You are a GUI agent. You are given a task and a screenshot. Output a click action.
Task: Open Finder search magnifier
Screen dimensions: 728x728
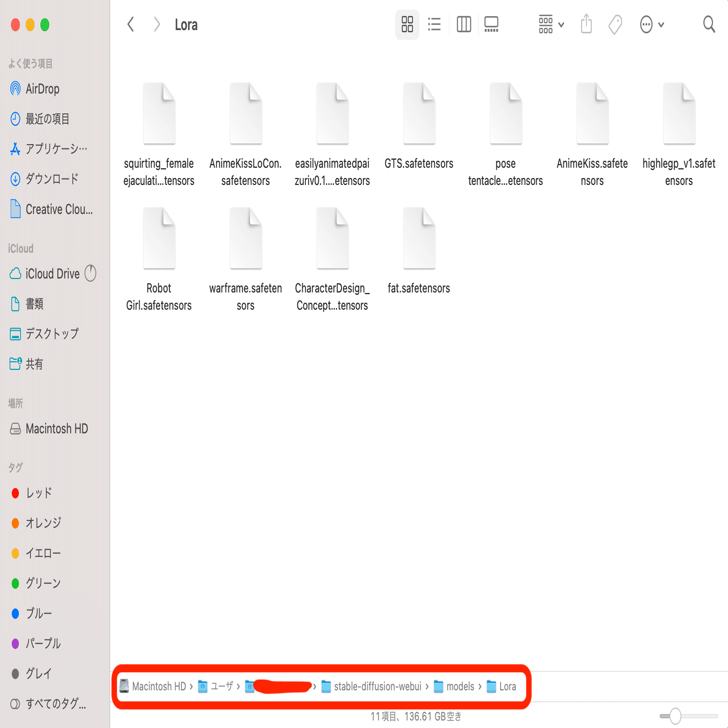coord(709,24)
